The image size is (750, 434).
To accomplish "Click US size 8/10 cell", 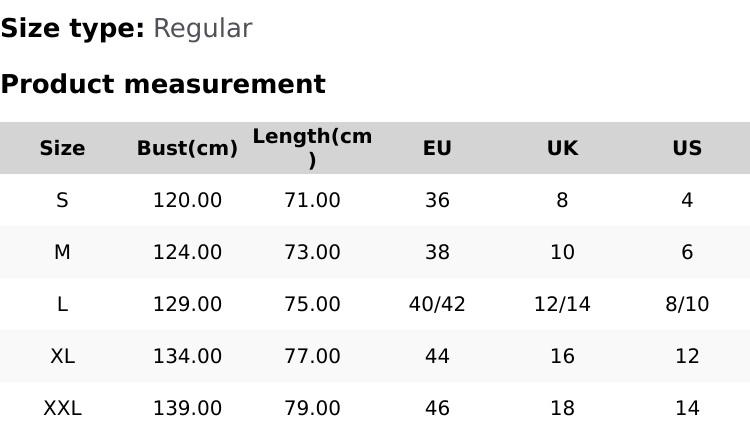I will click(687, 304).
